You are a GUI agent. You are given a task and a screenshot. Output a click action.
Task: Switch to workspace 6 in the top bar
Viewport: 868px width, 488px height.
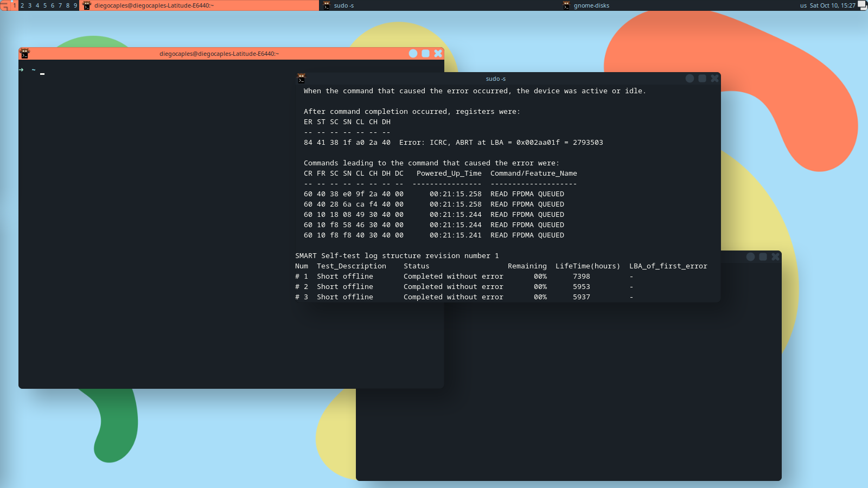(53, 5)
